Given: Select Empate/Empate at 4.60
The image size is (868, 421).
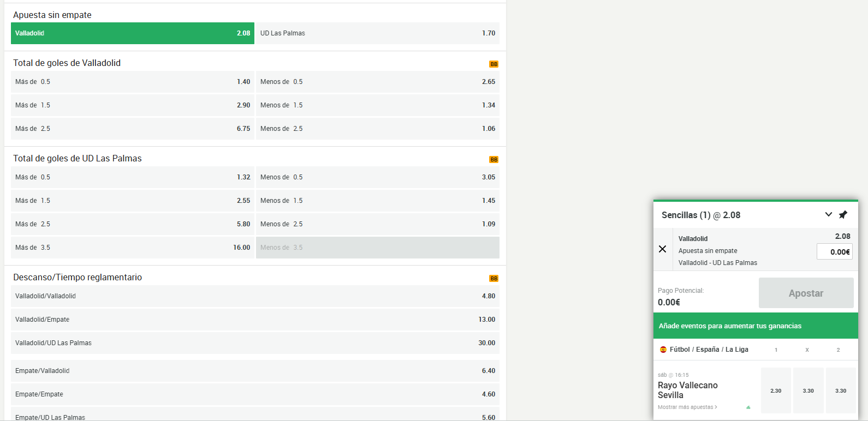Looking at the screenshot, I should coord(255,394).
